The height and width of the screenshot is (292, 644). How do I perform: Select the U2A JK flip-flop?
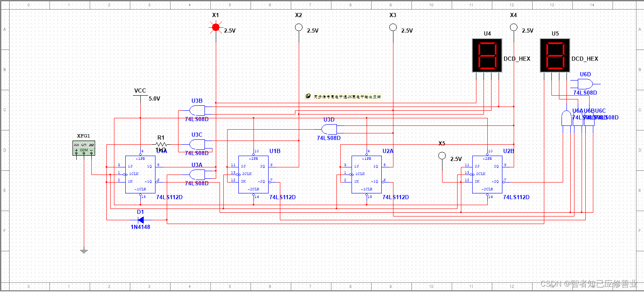(367, 175)
